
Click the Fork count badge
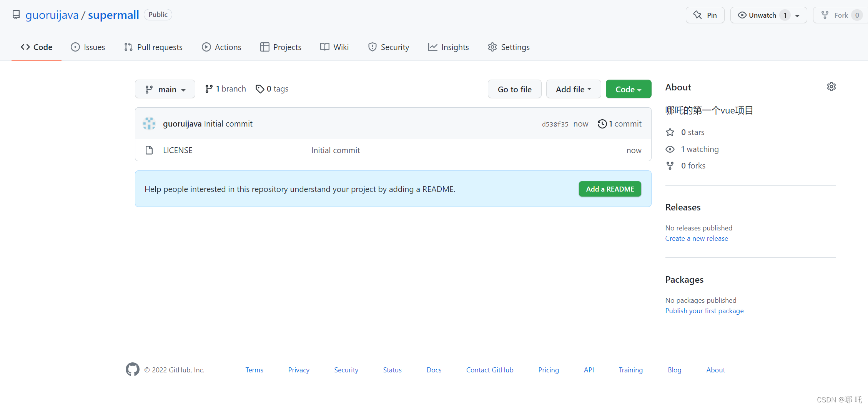pos(857,15)
